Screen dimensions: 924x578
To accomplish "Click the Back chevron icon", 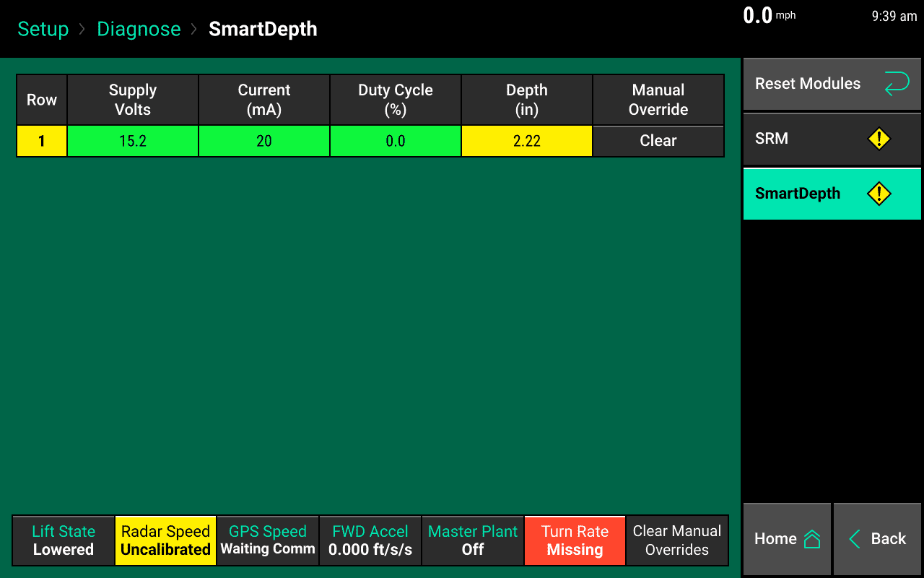I will point(855,539).
